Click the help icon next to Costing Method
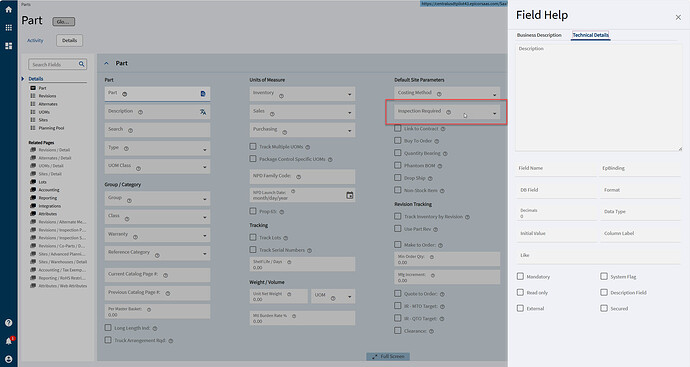The width and height of the screenshot is (690, 367). 439,94
